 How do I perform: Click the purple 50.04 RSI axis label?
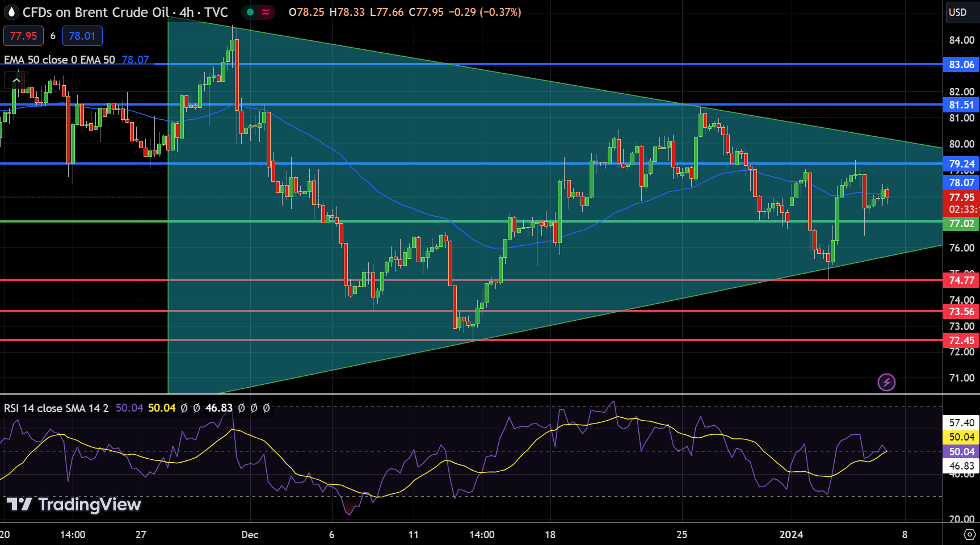point(961,452)
